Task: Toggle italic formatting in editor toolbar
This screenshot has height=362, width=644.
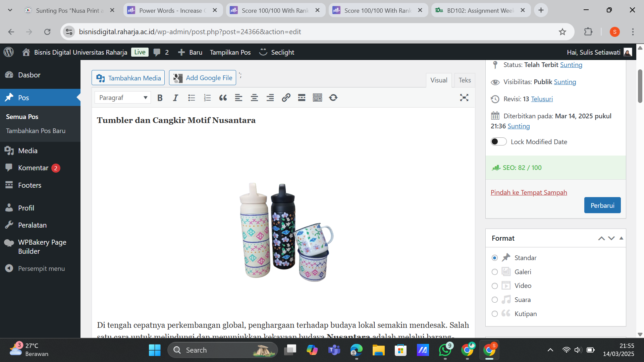Action: 175,98
